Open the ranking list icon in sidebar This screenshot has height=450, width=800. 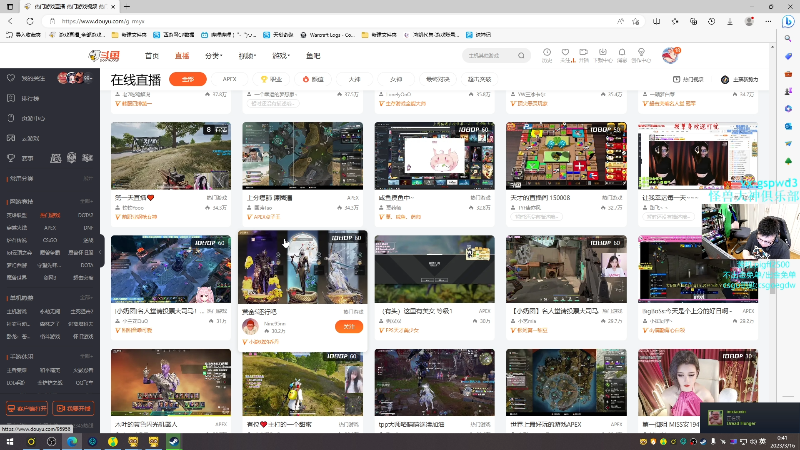[x=11, y=98]
